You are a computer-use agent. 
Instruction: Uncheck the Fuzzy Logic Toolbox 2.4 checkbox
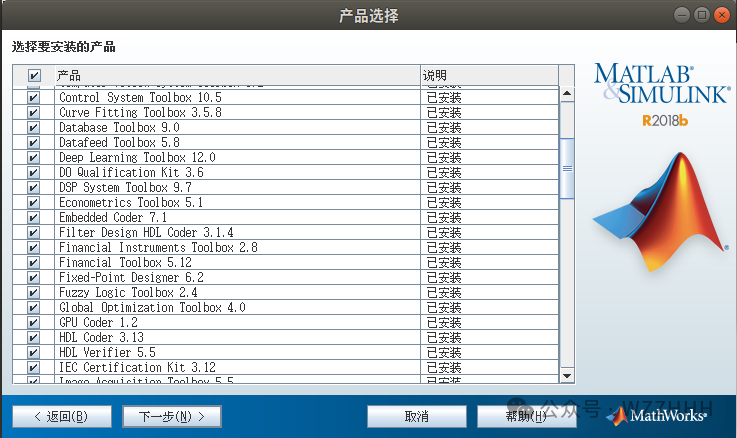(x=33, y=292)
